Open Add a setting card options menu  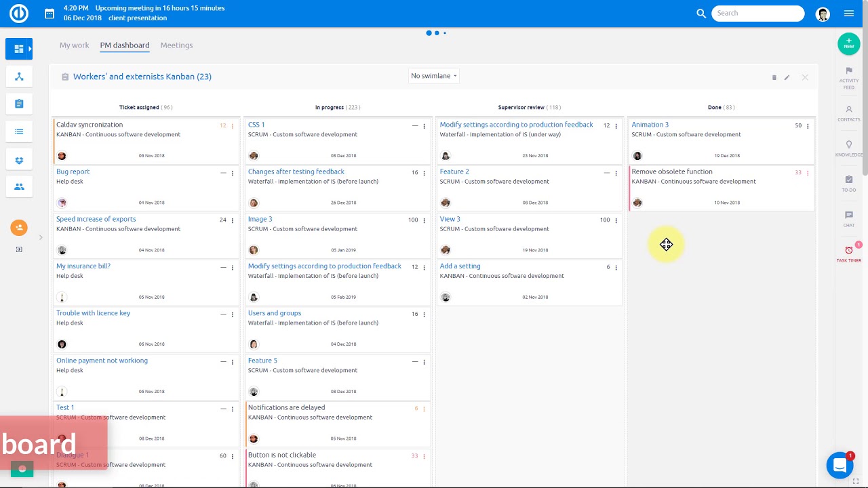tap(616, 268)
